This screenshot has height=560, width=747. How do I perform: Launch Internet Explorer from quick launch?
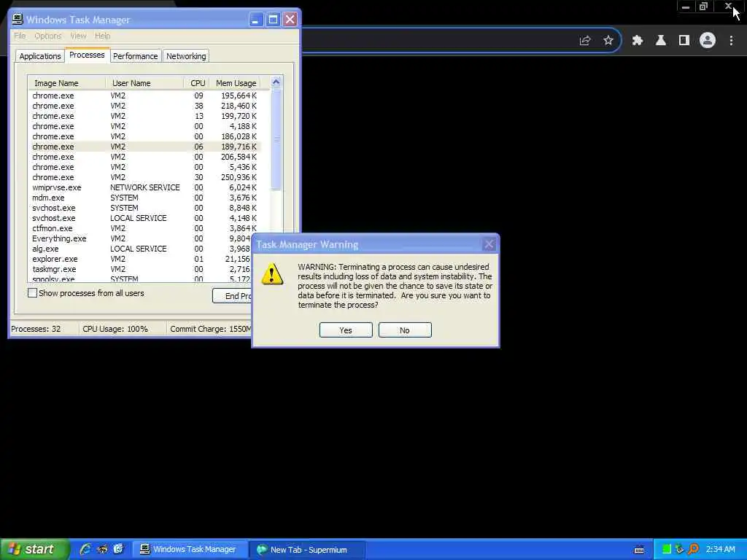point(85,549)
